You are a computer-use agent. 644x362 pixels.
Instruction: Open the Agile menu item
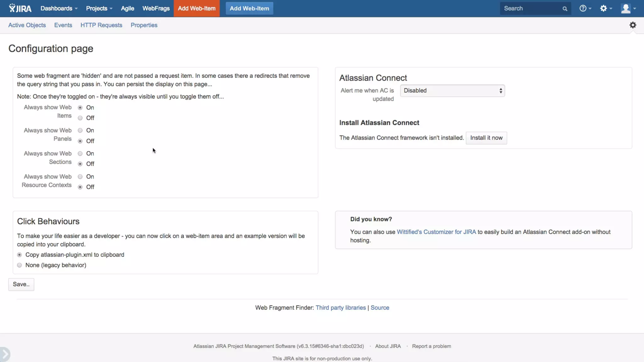[127, 8]
